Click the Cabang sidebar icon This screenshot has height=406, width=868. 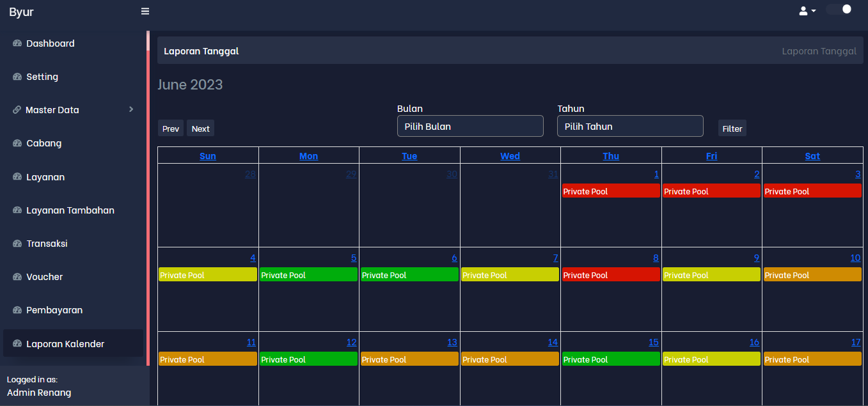tap(17, 143)
